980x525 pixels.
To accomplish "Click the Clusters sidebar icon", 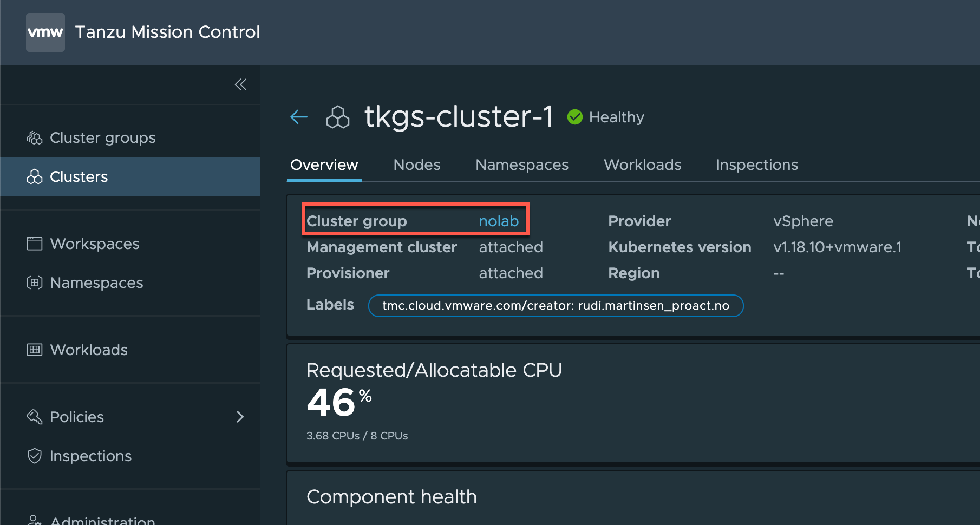I will (x=35, y=177).
